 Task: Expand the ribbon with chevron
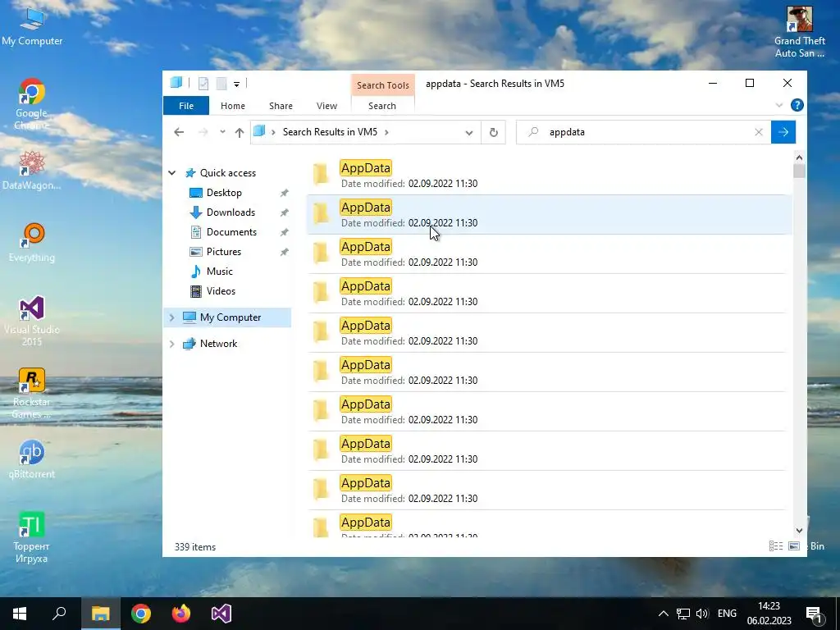(x=779, y=105)
